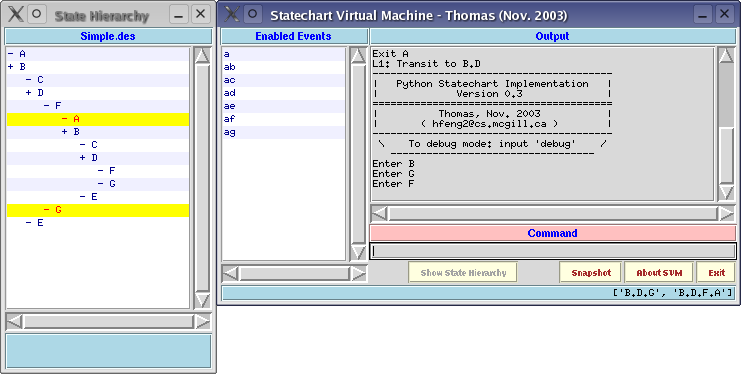The width and height of the screenshot is (741, 374).
Task: Select event 'ad' in Enabled Events
Action: point(284,93)
